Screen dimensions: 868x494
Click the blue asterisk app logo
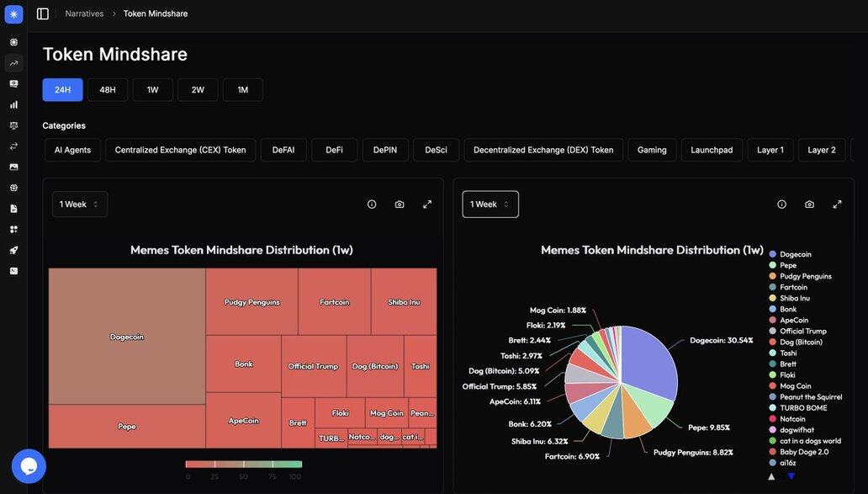tap(13, 13)
